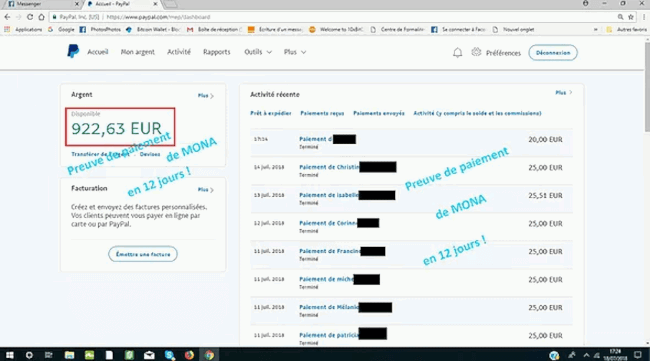Image resolution: width=650 pixels, height=361 pixels.
Task: Click the Préférences gear icon
Action: click(476, 52)
